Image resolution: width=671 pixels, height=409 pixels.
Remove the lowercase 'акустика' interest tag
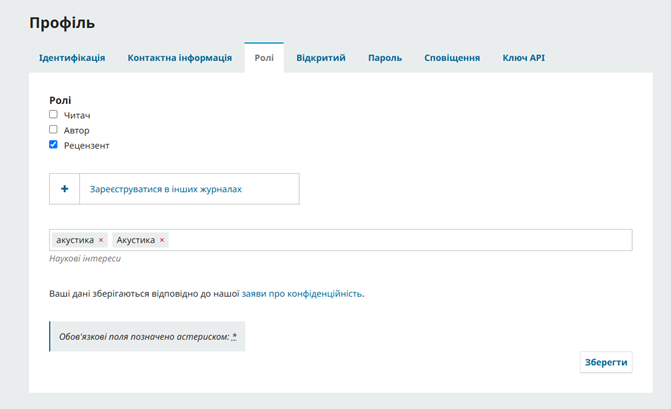pos(101,240)
